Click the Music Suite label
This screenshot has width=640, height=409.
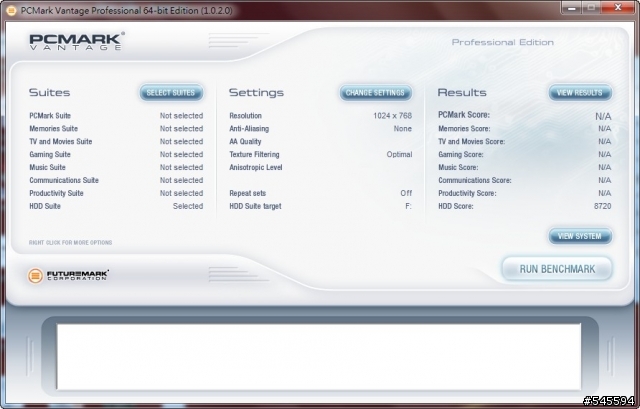coord(47,167)
